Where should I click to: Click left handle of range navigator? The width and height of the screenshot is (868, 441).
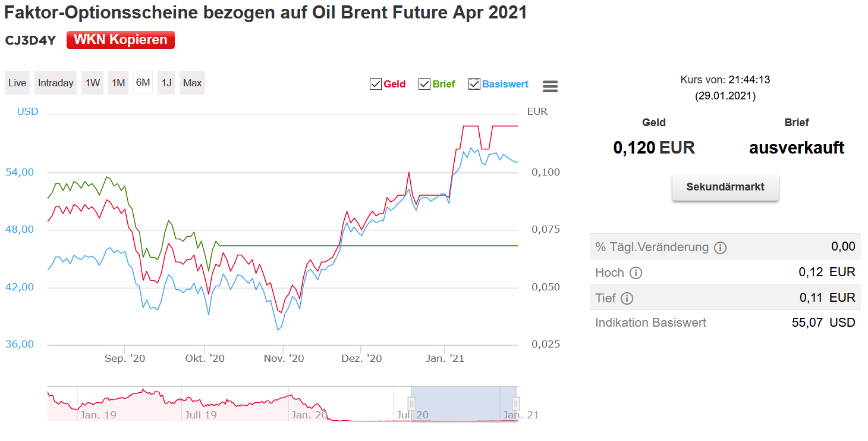[x=411, y=404]
